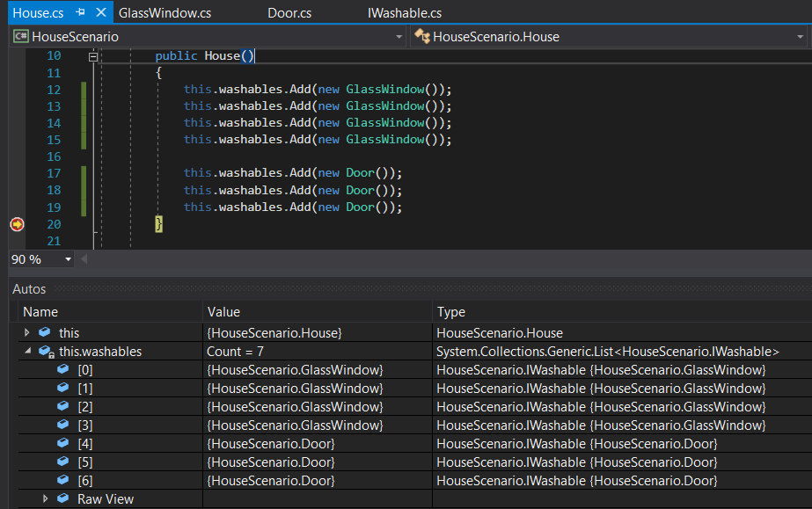Click the cube icon for item [6]

[63, 480]
